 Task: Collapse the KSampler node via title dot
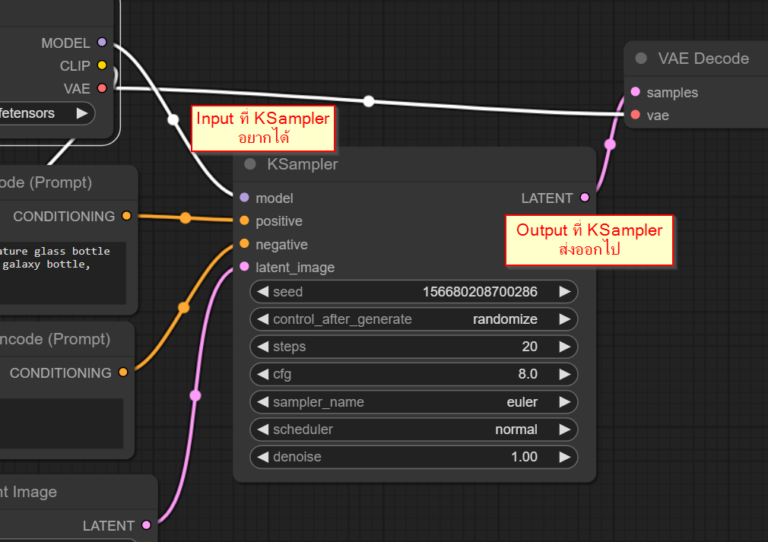point(250,164)
